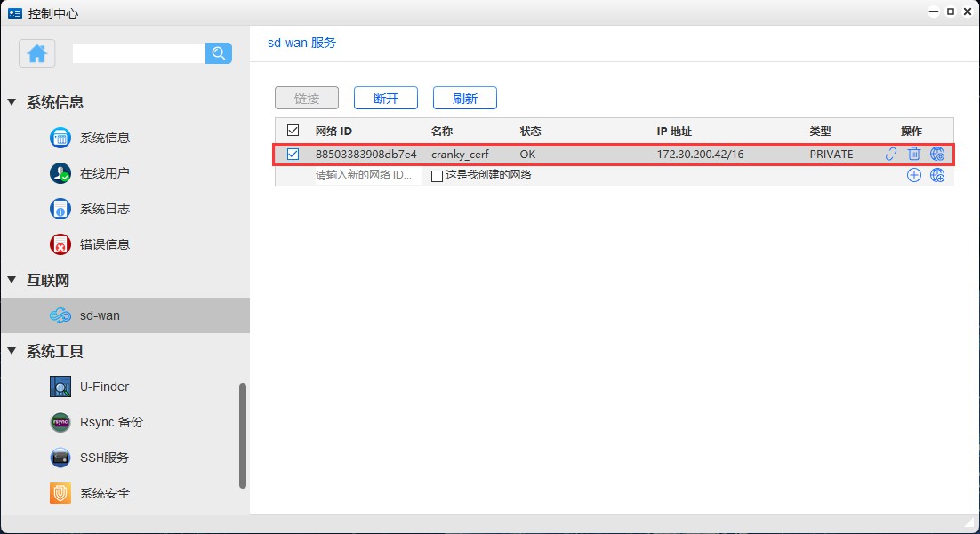Select U-Finder in 系统工具 section

(x=102, y=387)
